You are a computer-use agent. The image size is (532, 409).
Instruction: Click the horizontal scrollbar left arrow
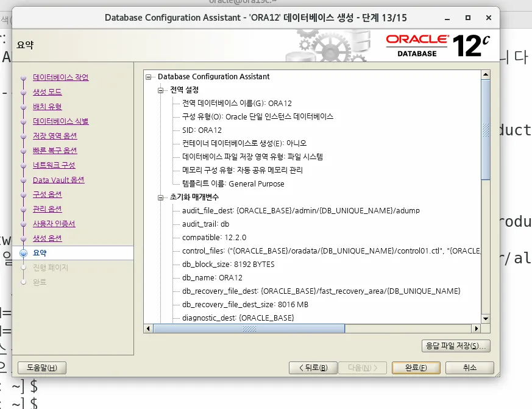coord(148,329)
